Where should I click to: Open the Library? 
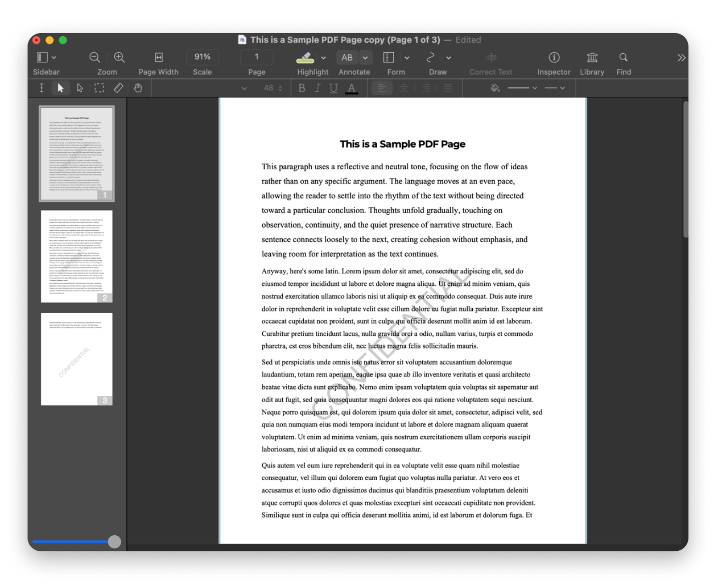(x=592, y=57)
